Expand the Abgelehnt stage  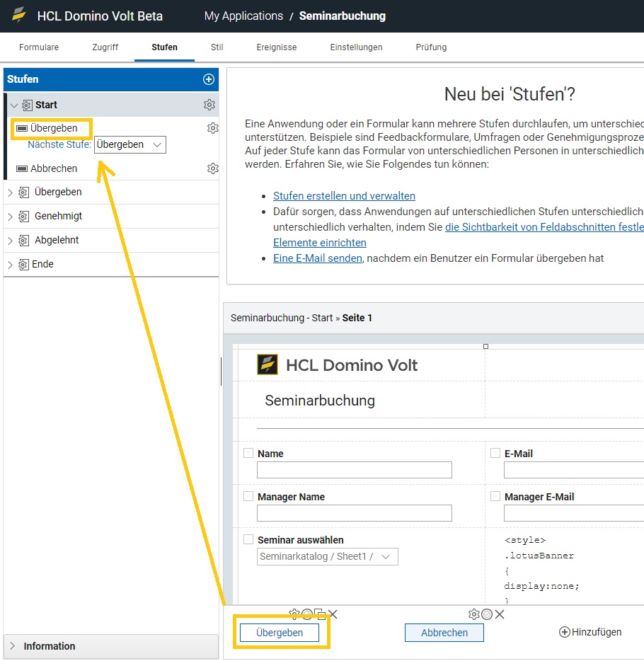11,241
